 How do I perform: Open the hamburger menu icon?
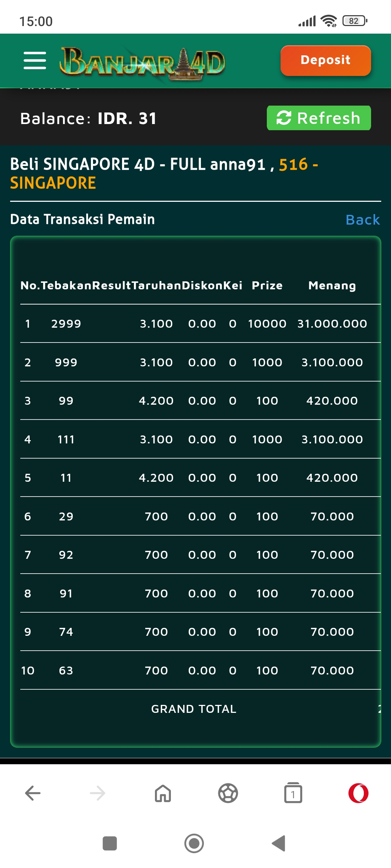[x=35, y=60]
